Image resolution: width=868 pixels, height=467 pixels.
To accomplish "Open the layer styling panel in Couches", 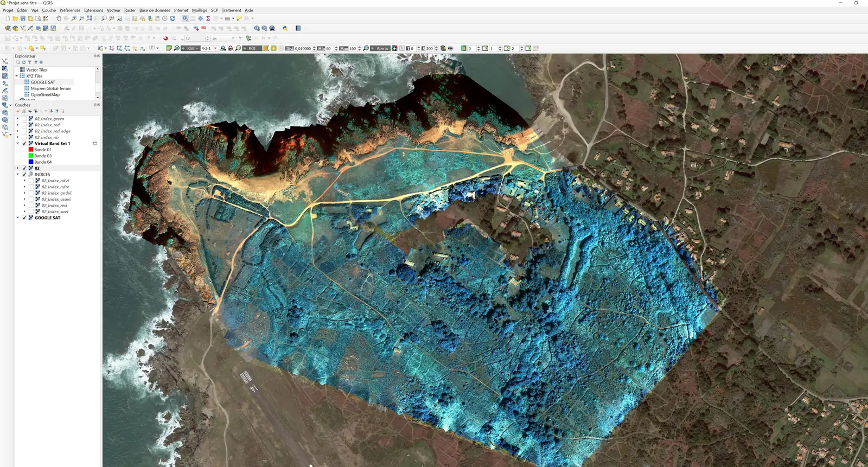I will pos(18,111).
